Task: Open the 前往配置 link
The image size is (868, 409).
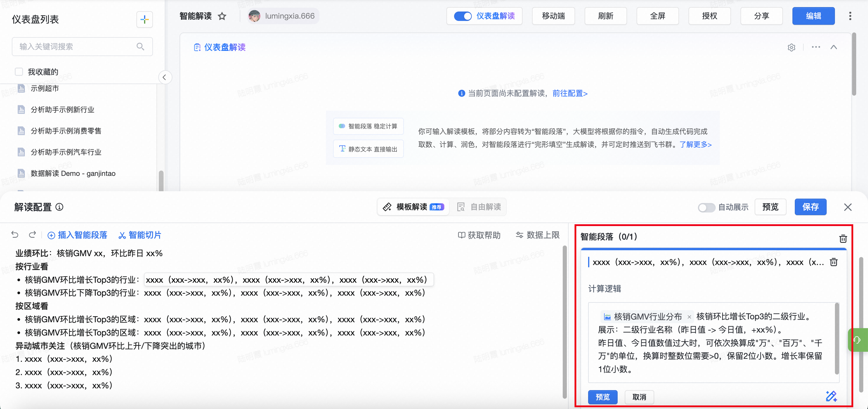Action: pos(570,93)
